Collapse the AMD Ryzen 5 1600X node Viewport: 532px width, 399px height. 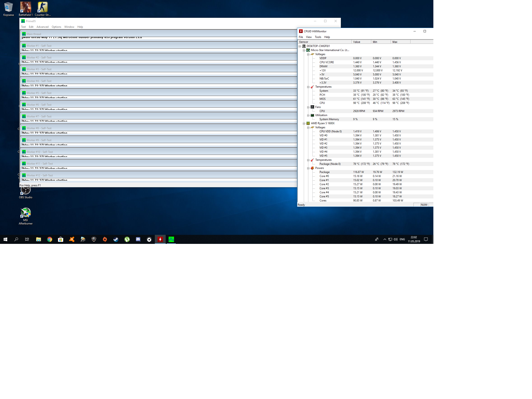304,124
